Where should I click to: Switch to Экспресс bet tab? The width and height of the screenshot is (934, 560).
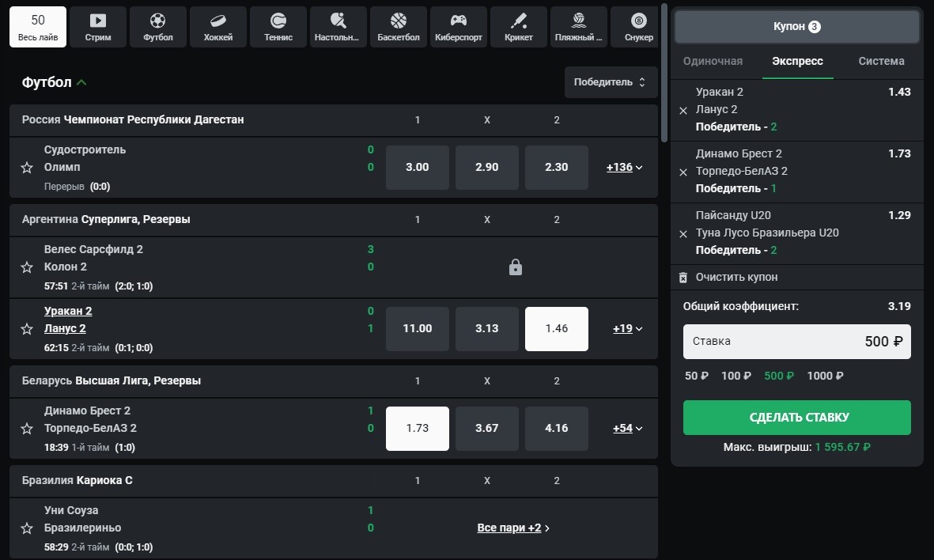(x=798, y=62)
